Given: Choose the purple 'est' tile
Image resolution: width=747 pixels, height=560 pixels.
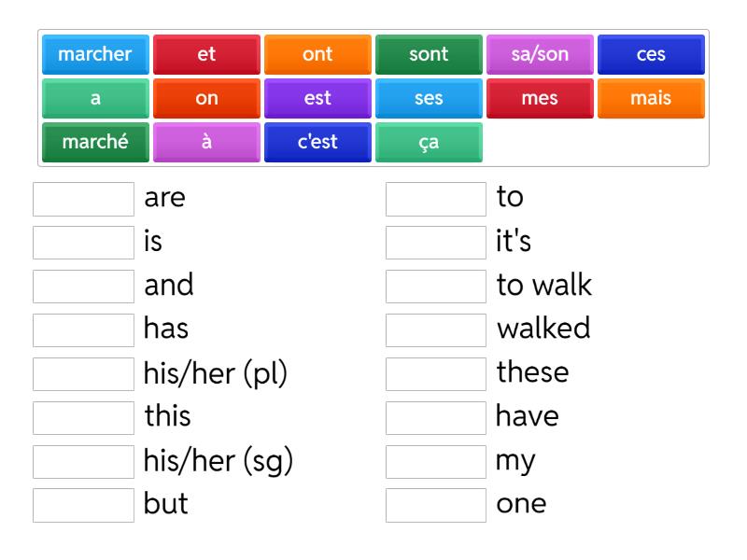Looking at the screenshot, I should pyautogui.click(x=317, y=97).
